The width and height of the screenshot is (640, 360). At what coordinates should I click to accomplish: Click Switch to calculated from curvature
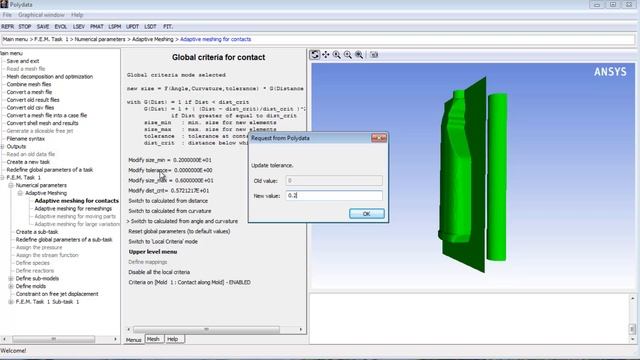(170, 211)
